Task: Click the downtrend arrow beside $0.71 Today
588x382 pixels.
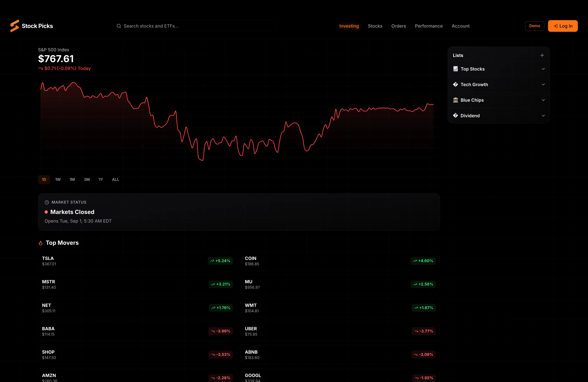Action: (x=41, y=68)
